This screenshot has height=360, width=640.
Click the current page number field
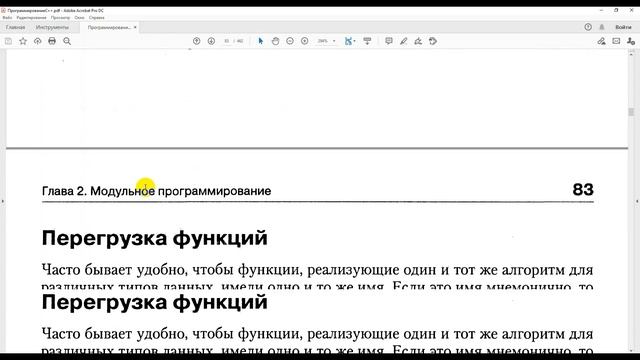pos(227,41)
